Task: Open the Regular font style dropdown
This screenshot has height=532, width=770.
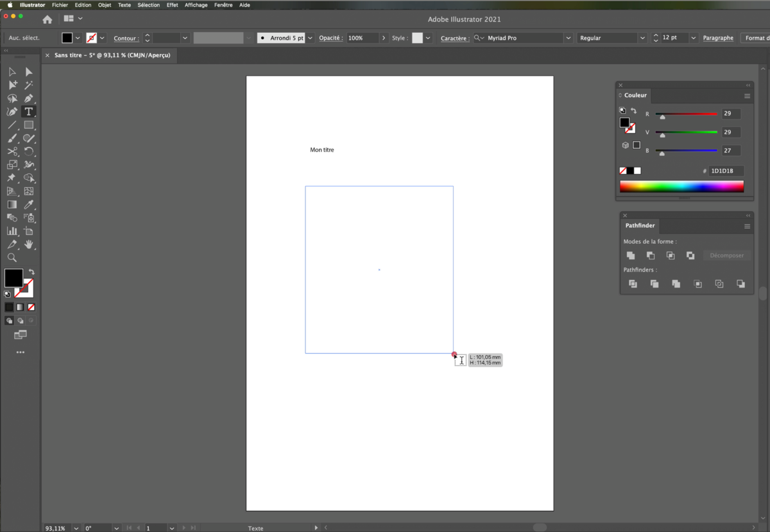Action: (x=642, y=38)
